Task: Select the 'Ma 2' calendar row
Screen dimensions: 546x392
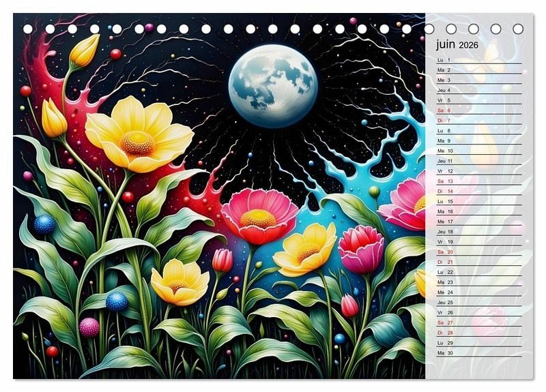Action: coord(480,70)
